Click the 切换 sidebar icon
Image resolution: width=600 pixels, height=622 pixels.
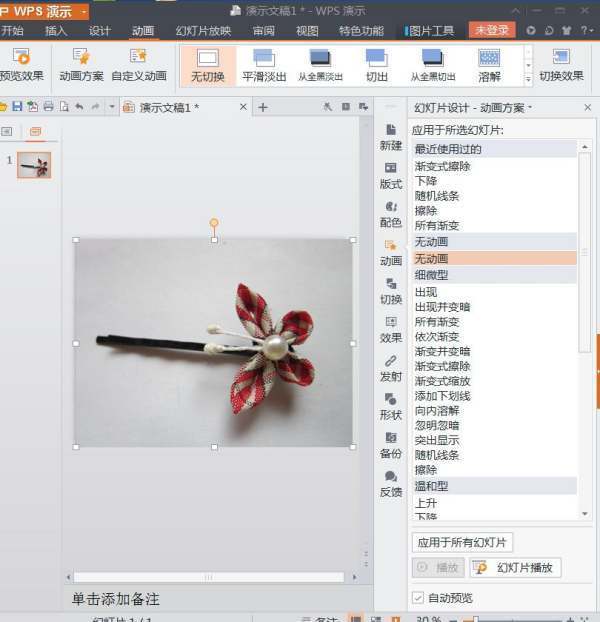coord(391,291)
